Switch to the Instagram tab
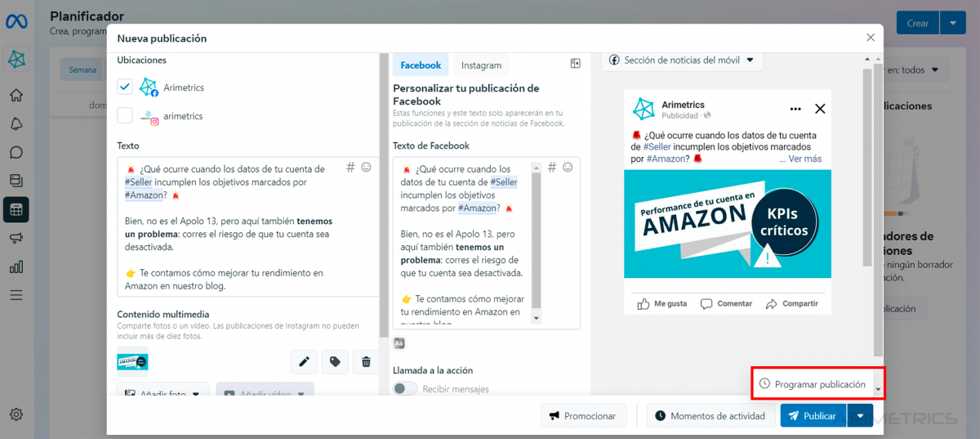980x439 pixels. point(481,65)
